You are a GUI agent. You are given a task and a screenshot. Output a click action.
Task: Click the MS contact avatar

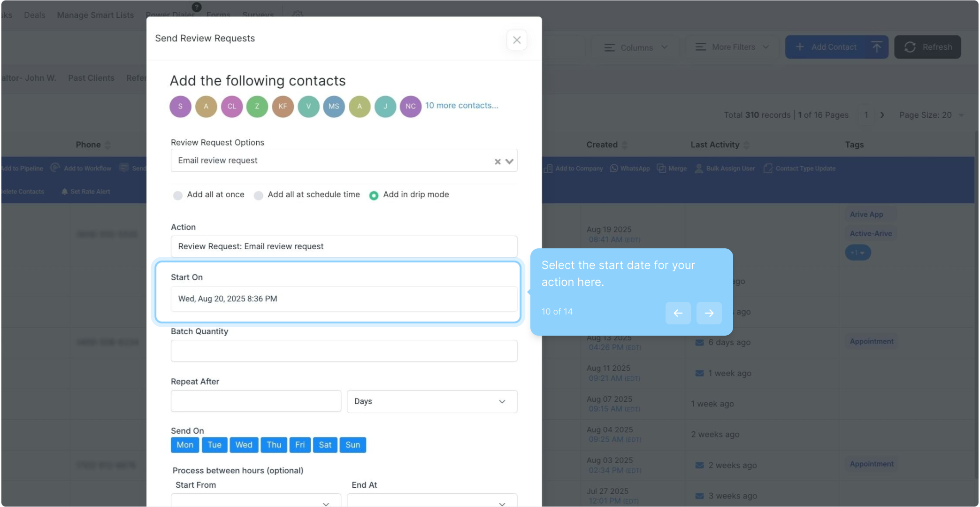point(334,106)
